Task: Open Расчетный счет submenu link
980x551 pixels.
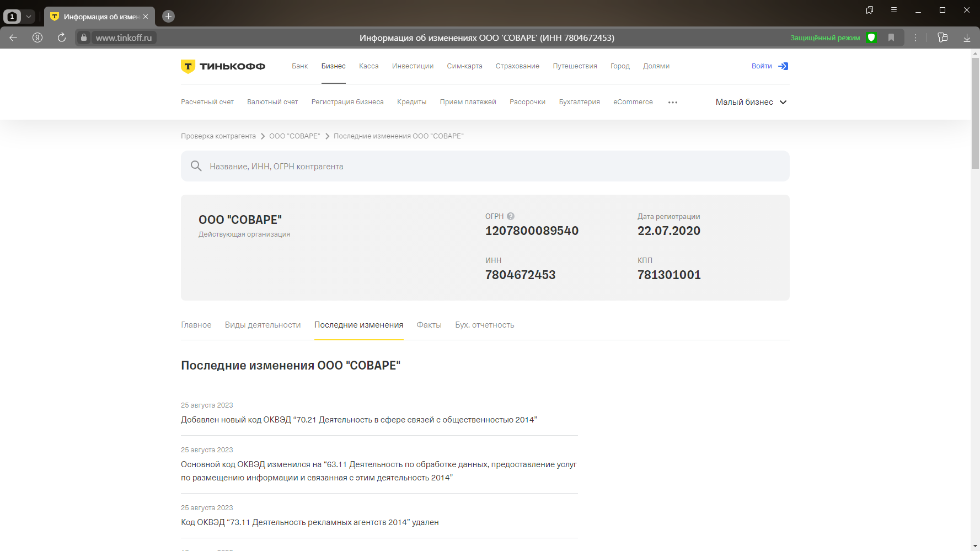Action: pyautogui.click(x=207, y=102)
